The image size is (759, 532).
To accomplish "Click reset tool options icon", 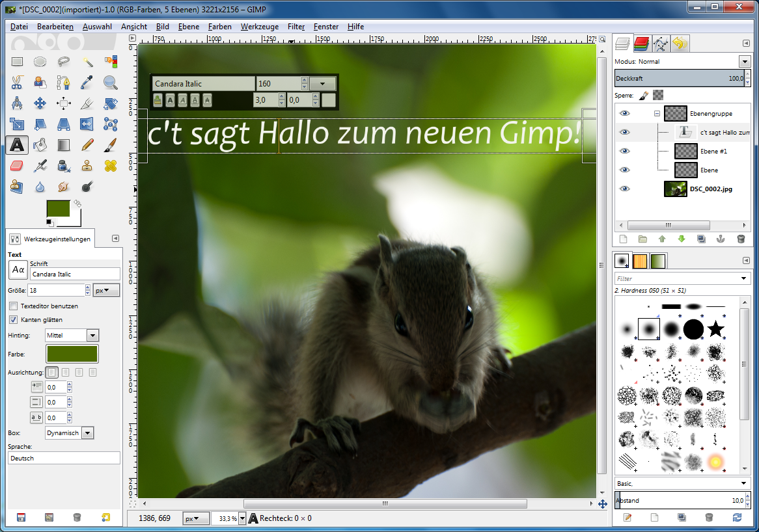I will (x=105, y=518).
